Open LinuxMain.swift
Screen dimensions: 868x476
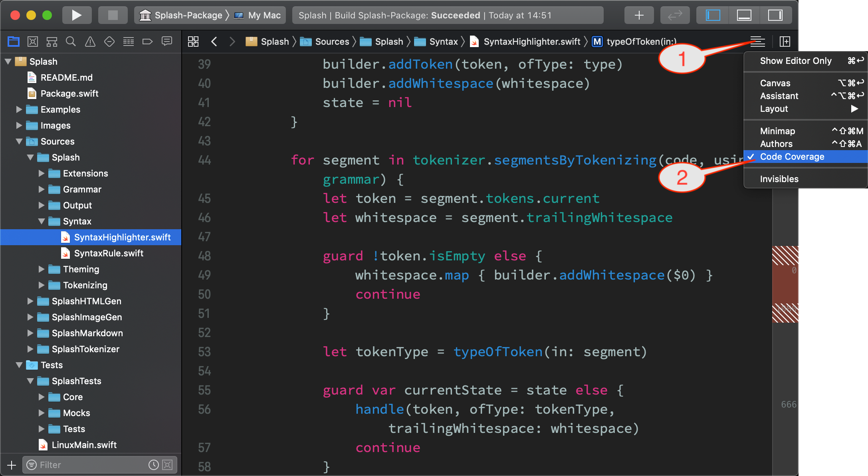point(91,445)
